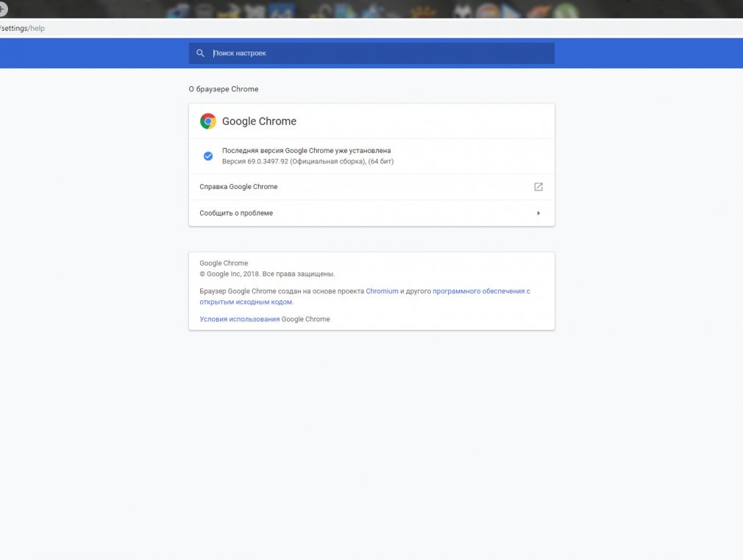The image size is (743, 560).
Task: Select the "О браузере Chrome" heading
Action: [224, 89]
